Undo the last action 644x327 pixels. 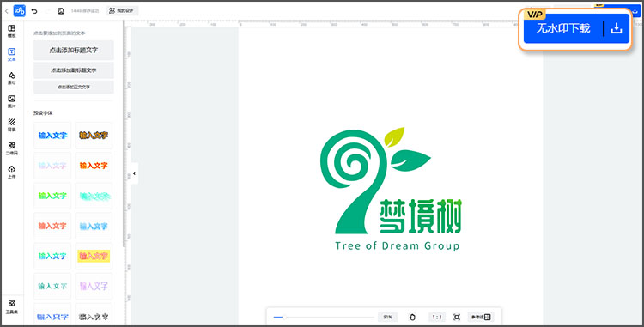point(34,11)
